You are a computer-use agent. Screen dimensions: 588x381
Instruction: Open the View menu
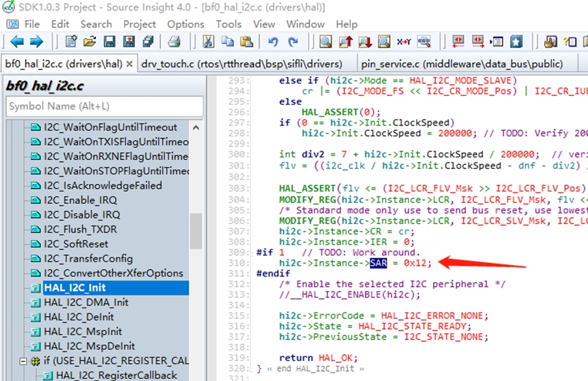click(x=264, y=24)
